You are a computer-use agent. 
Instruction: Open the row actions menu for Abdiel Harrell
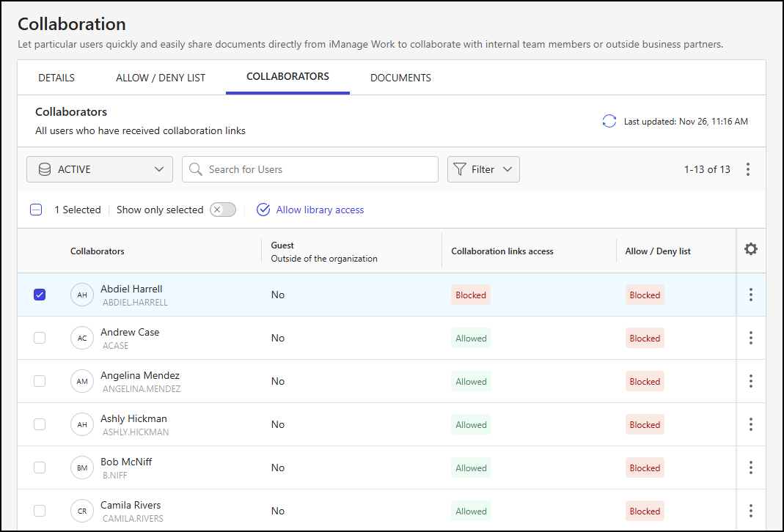click(750, 295)
